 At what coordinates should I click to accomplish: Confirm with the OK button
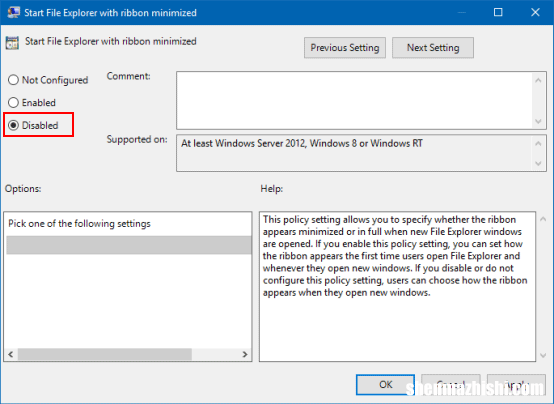(385, 385)
